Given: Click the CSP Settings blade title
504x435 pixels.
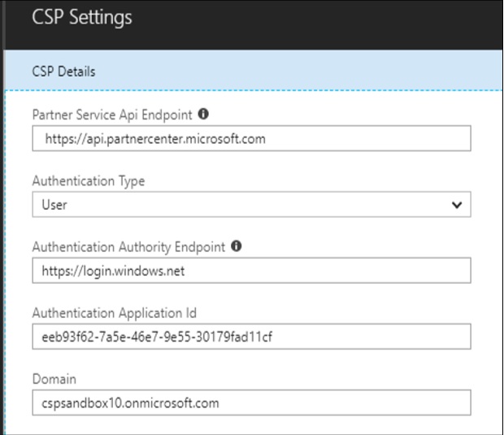Looking at the screenshot, I should [x=82, y=17].
